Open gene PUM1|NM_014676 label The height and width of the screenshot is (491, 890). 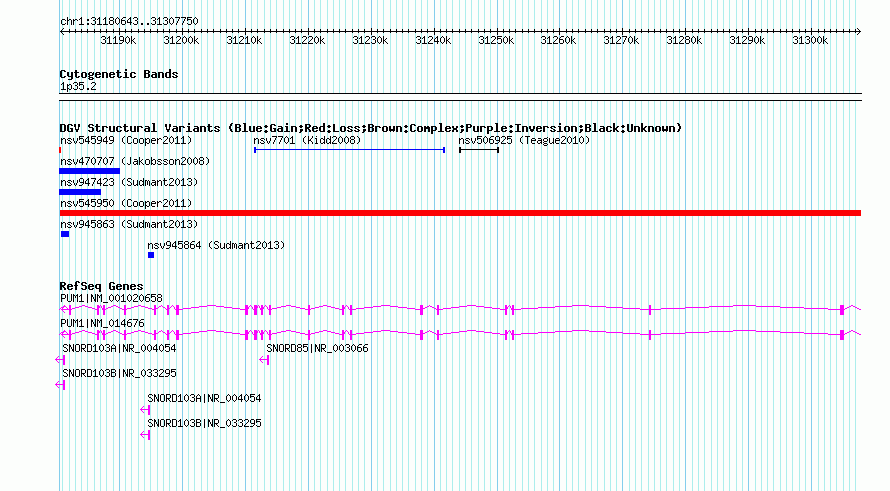(x=102, y=323)
